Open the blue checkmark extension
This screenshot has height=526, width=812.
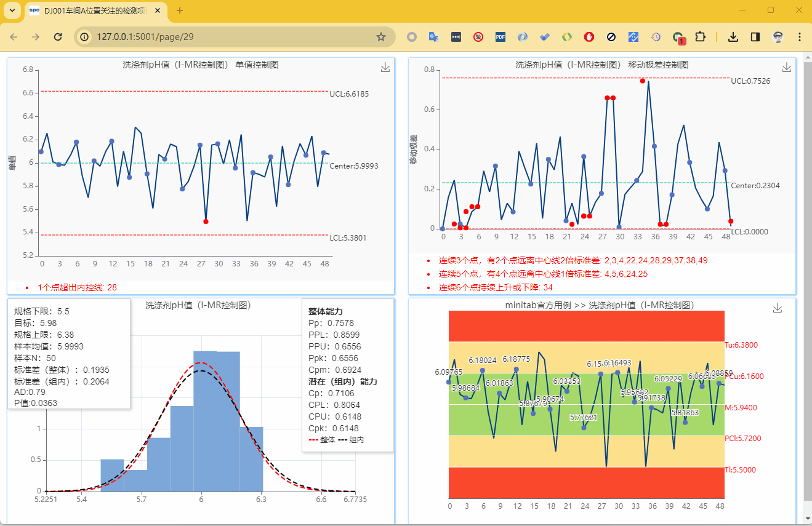[x=545, y=37]
